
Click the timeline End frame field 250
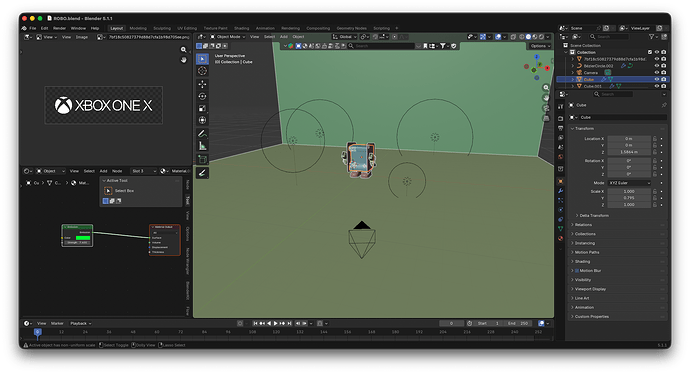[x=519, y=323]
